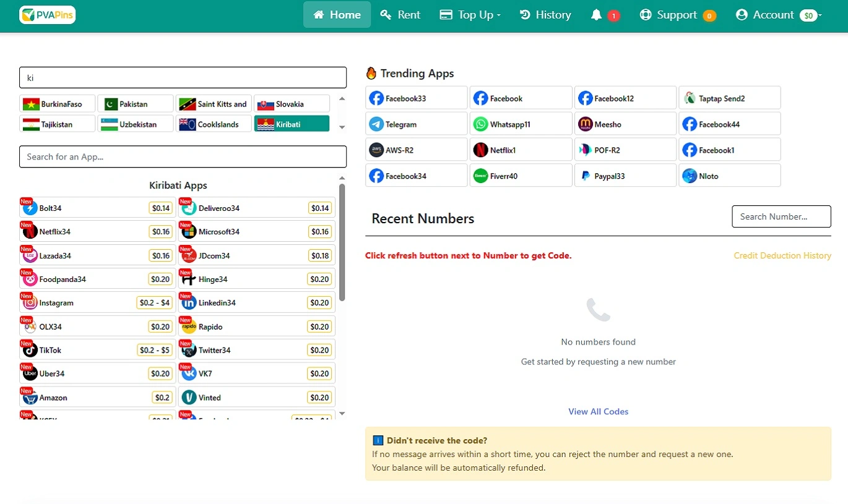Click the Netflix1 trending icon

480,150
